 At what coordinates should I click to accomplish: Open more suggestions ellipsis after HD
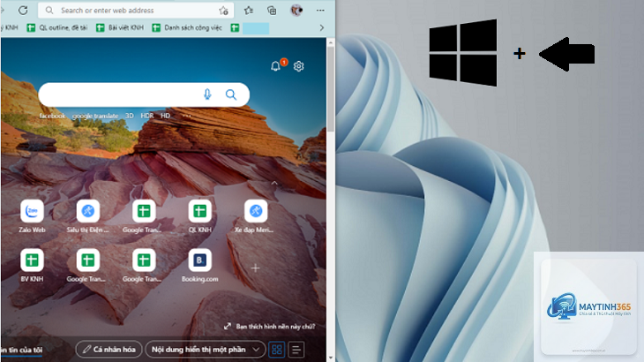point(187,116)
